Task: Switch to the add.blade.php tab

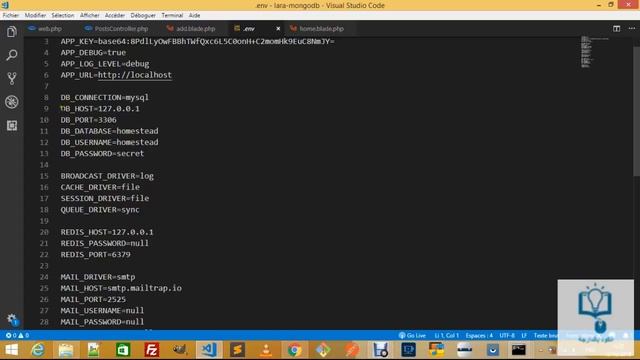Action: (x=191, y=29)
